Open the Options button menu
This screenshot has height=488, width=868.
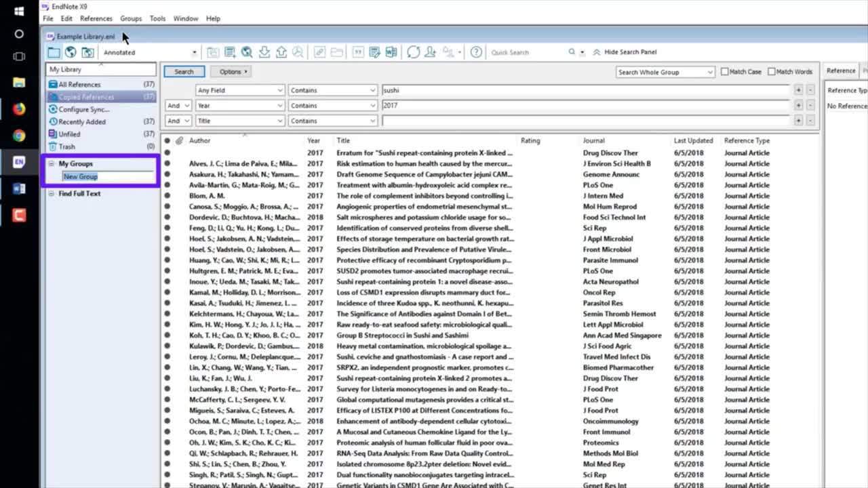tap(231, 71)
